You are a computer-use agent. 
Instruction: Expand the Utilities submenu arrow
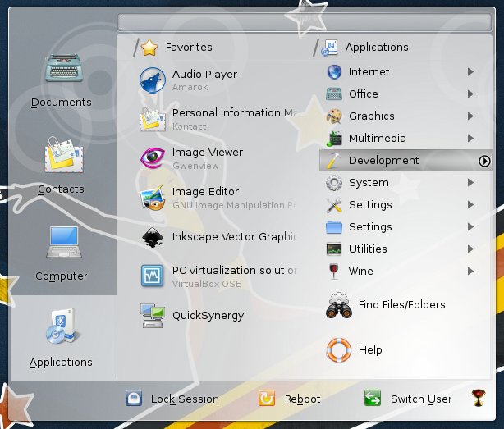470,249
